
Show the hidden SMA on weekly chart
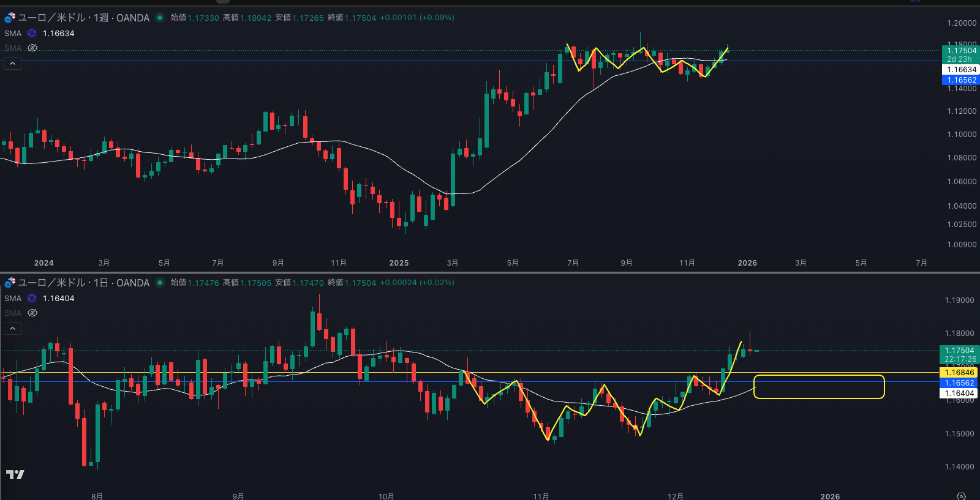[x=32, y=48]
